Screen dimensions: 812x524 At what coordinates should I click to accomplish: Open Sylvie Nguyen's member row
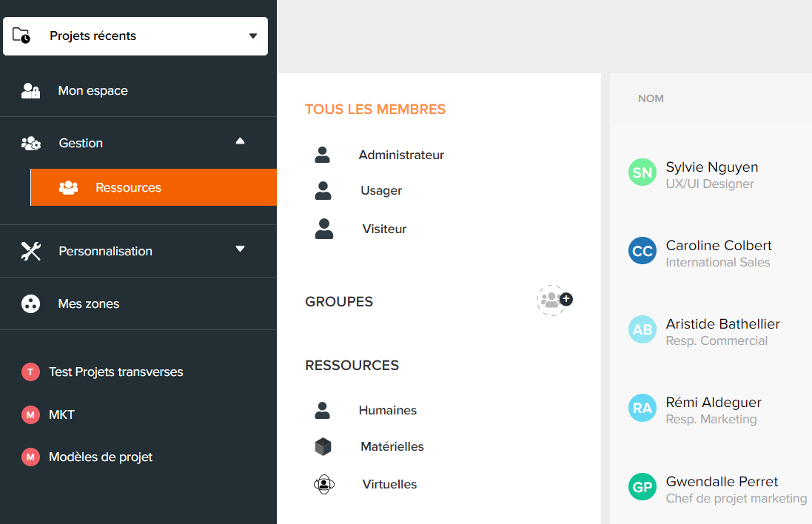(x=711, y=175)
